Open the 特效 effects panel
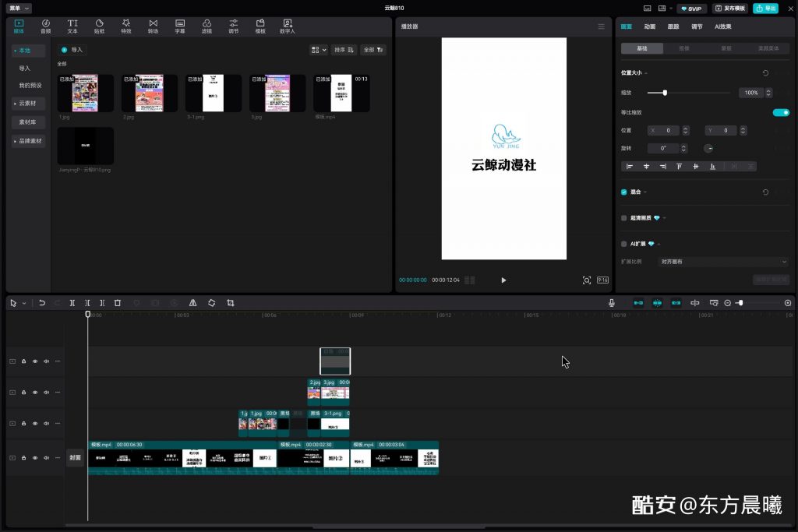 126,26
